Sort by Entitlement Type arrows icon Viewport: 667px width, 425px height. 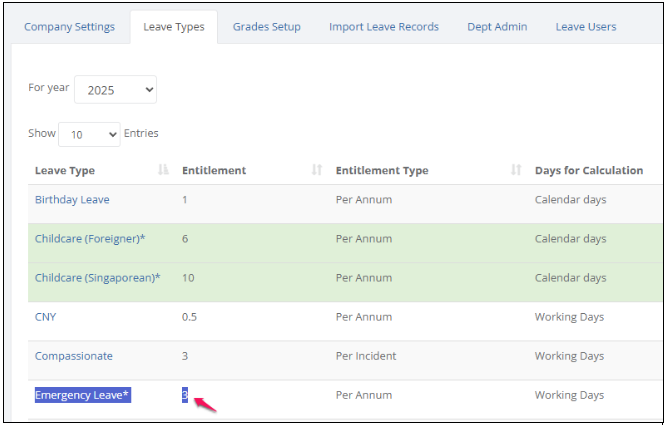pyautogui.click(x=516, y=170)
